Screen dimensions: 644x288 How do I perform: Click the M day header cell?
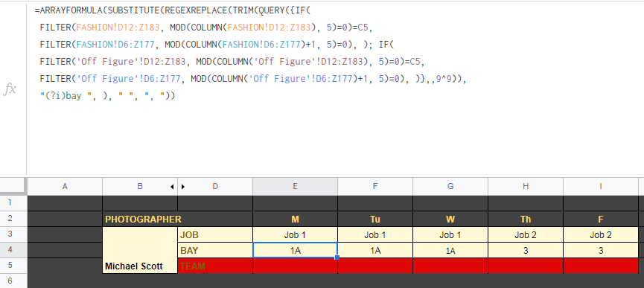(x=296, y=219)
